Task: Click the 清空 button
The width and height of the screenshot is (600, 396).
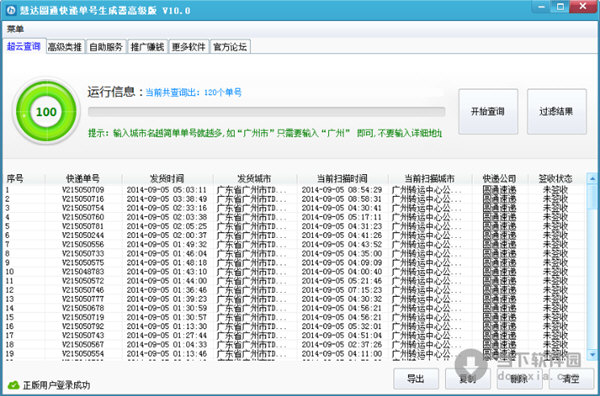Action: [571, 379]
